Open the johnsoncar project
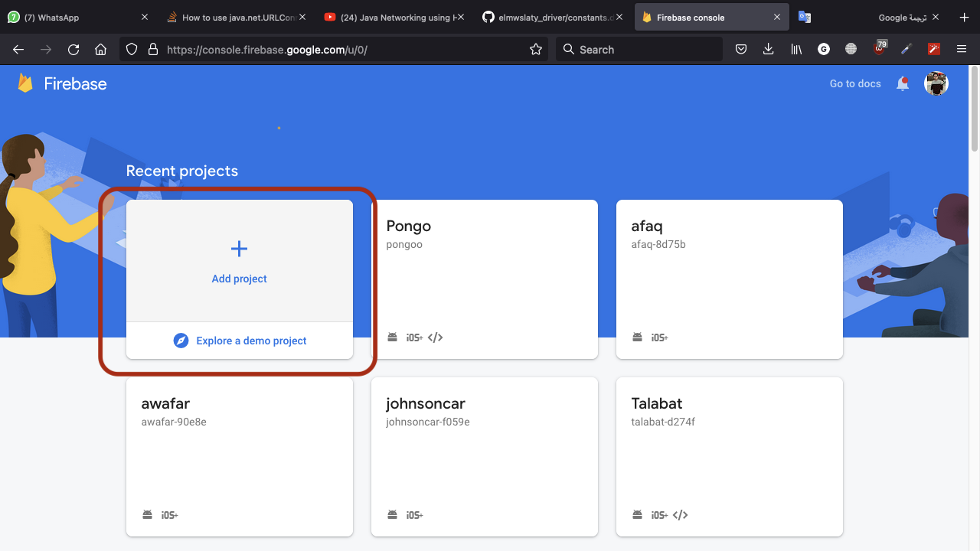This screenshot has height=551, width=980. click(485, 457)
